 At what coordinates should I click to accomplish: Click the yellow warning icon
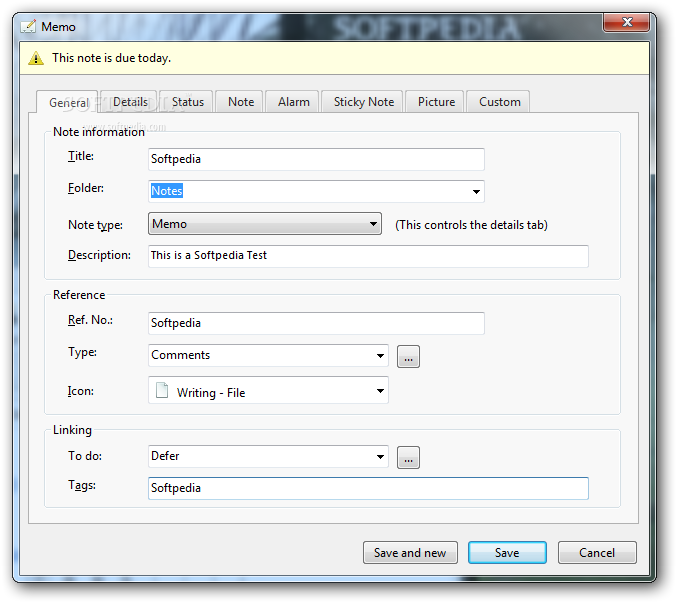tap(36, 58)
